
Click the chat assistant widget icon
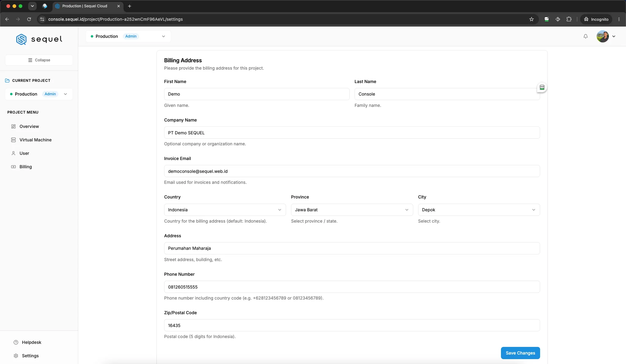[x=542, y=87]
